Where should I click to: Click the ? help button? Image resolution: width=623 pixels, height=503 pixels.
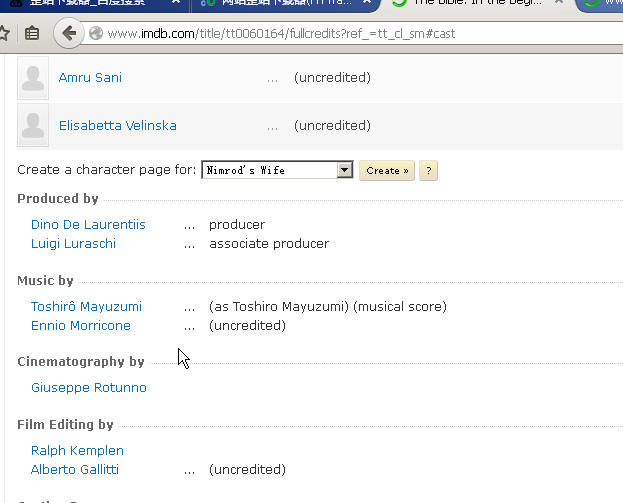pyautogui.click(x=428, y=170)
